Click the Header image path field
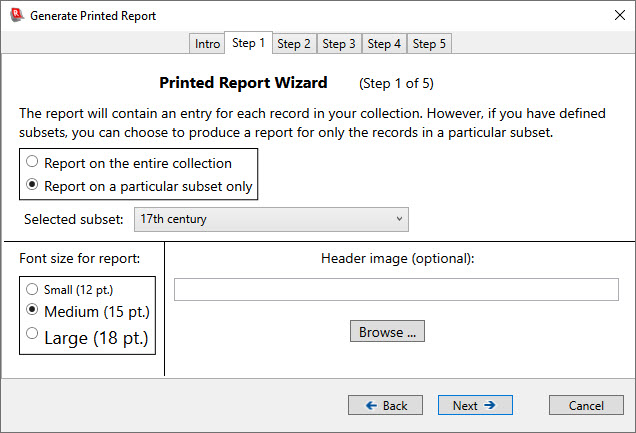636x433 pixels. (x=396, y=289)
